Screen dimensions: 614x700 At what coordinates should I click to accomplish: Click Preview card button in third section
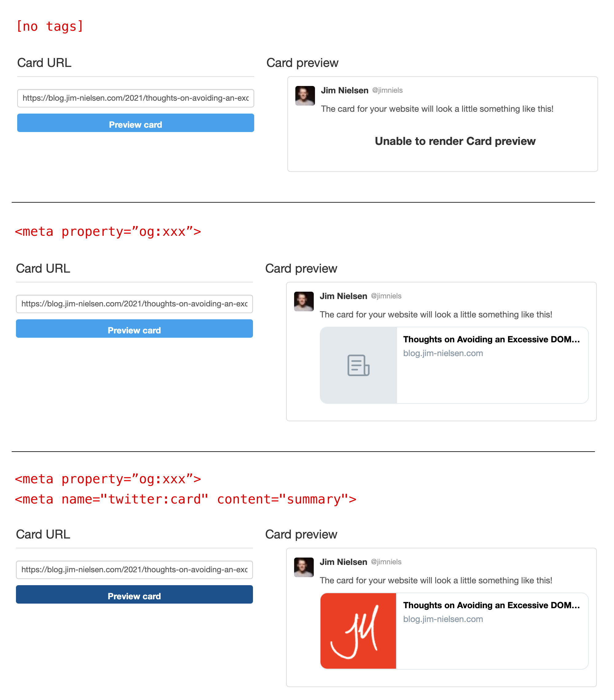click(134, 595)
